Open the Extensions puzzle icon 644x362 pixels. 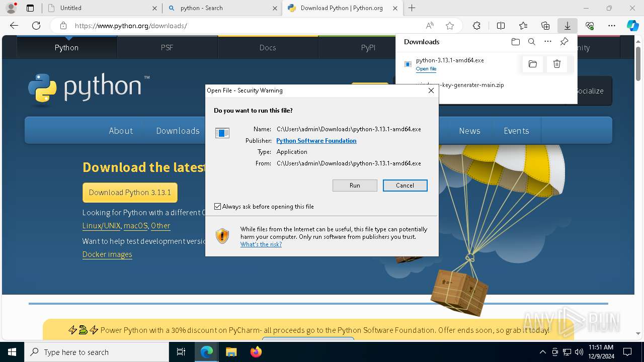pos(476,26)
